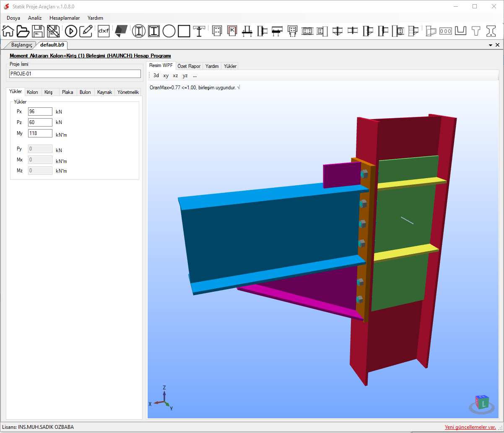Open a file with the folder icon

coord(23,31)
